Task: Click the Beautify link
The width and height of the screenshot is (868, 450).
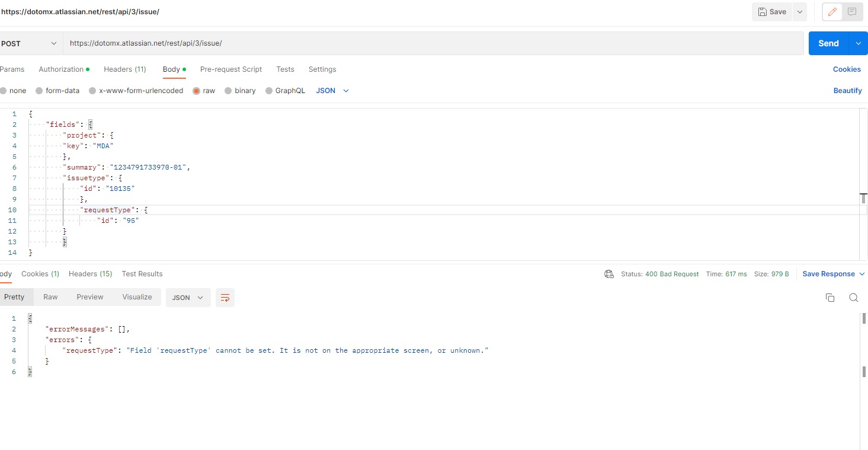Action: 847,91
